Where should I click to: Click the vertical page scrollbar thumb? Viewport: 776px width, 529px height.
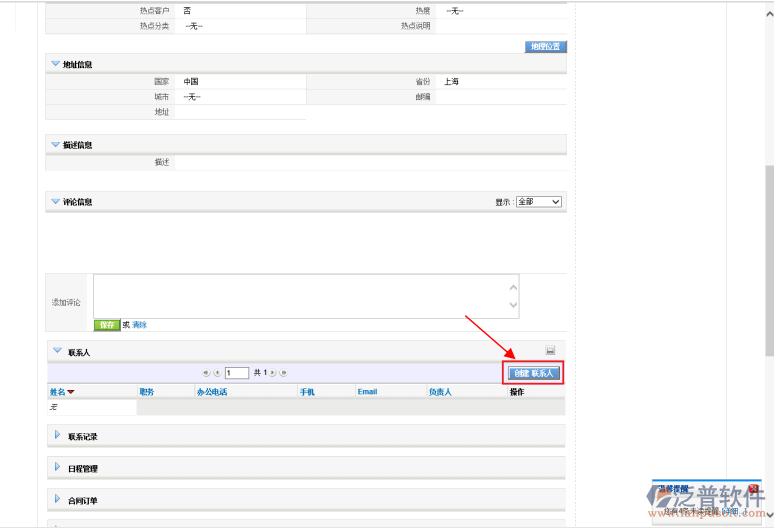[x=770, y=261]
